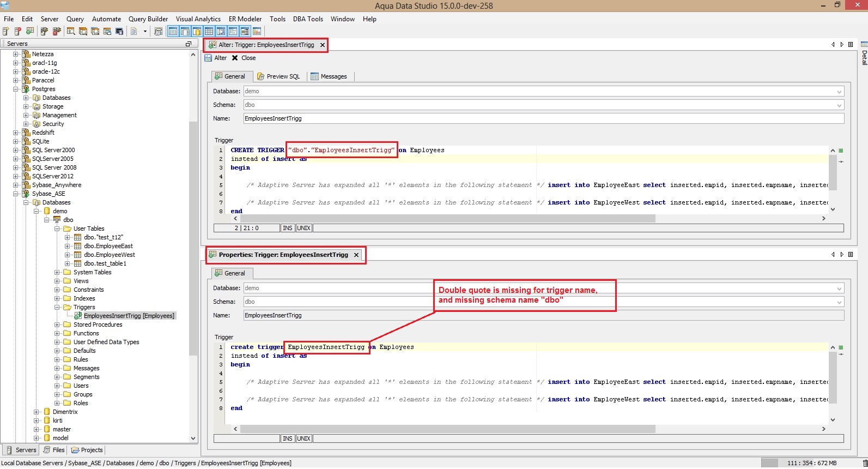The width and height of the screenshot is (868, 469).
Task: Click the server connect plug toolbar icon
Action: (x=44, y=31)
